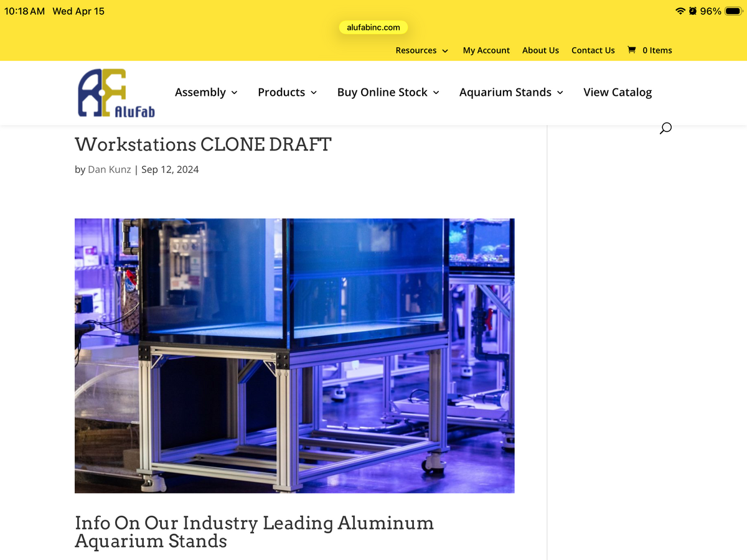Viewport: 747px width, 560px height.
Task: Tap the Wed Apr 15 date
Action: point(78,11)
